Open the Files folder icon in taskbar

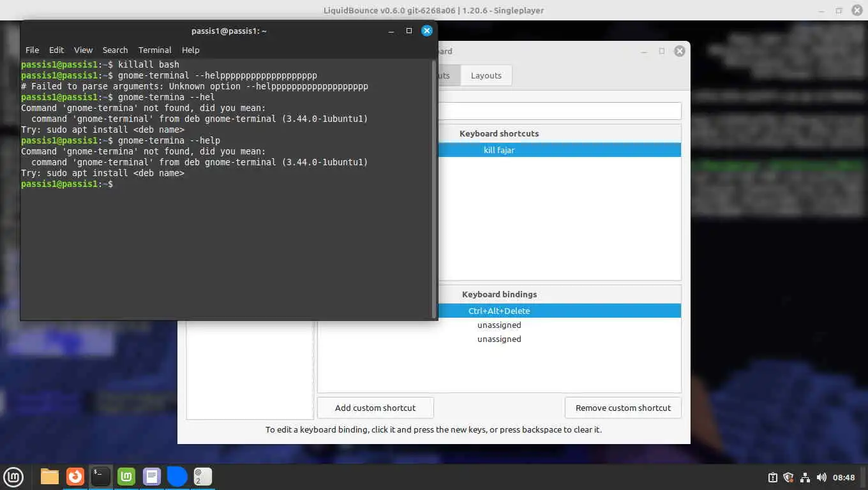coord(50,477)
